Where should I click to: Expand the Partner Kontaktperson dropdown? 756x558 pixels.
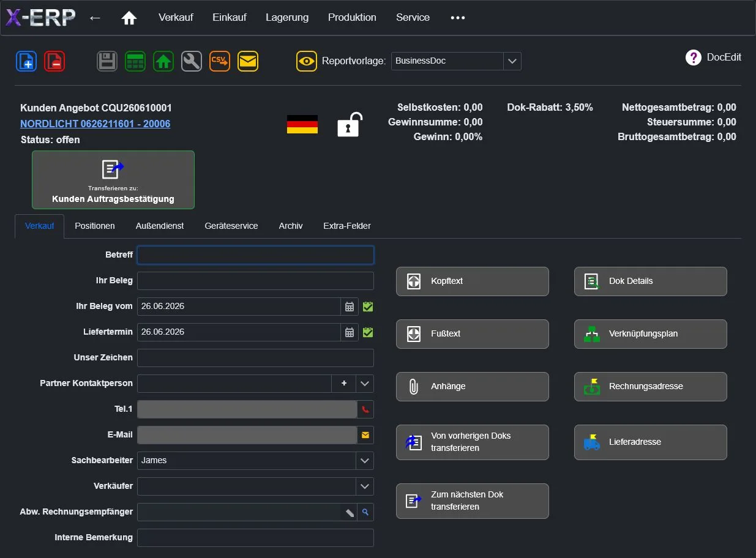point(365,384)
